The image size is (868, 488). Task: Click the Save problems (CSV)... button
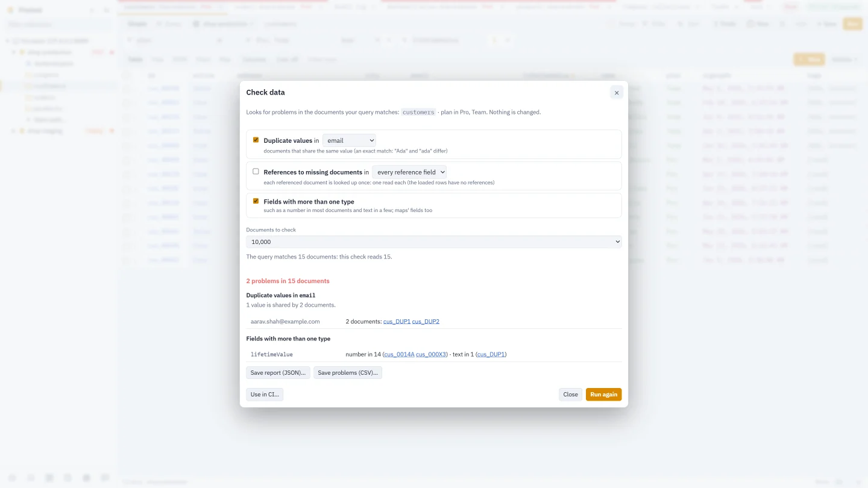click(348, 373)
